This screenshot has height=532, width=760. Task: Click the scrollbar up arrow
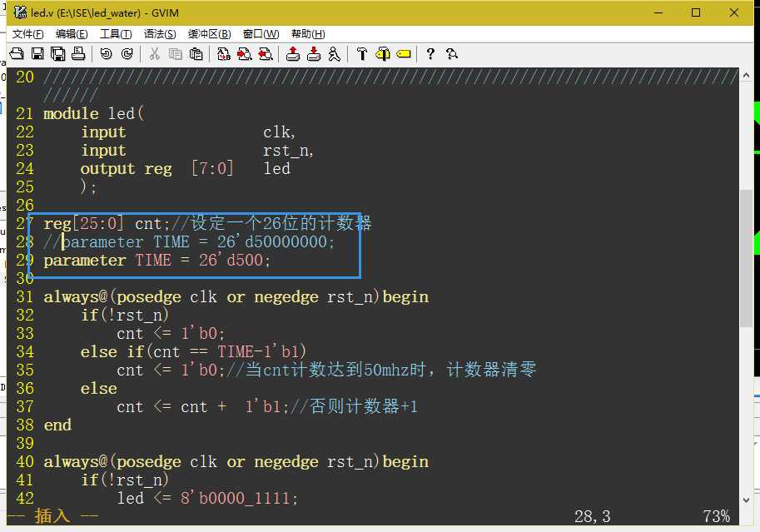click(746, 75)
